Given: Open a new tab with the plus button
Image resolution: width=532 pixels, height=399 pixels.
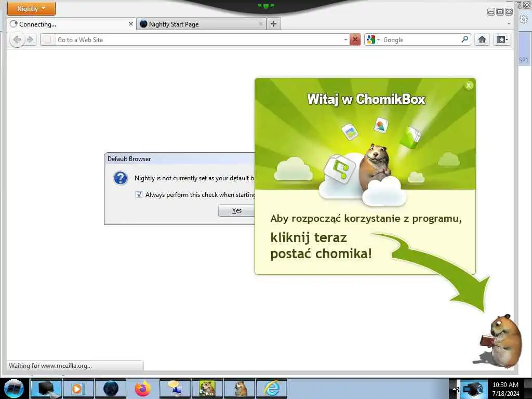Looking at the screenshot, I should tap(274, 24).
